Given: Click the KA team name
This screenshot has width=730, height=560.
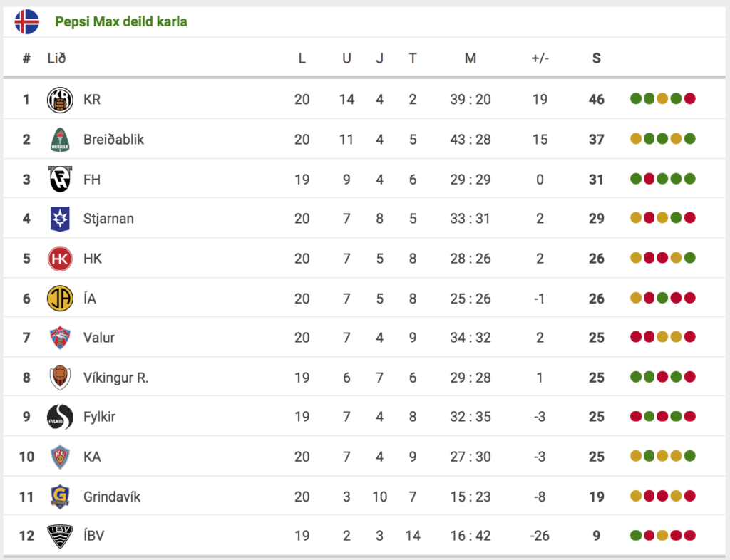Looking at the screenshot, I should coord(92,457).
